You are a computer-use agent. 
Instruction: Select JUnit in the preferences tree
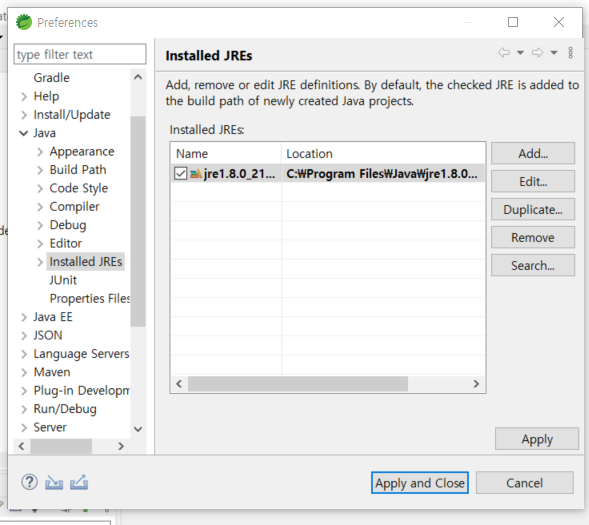pos(63,280)
